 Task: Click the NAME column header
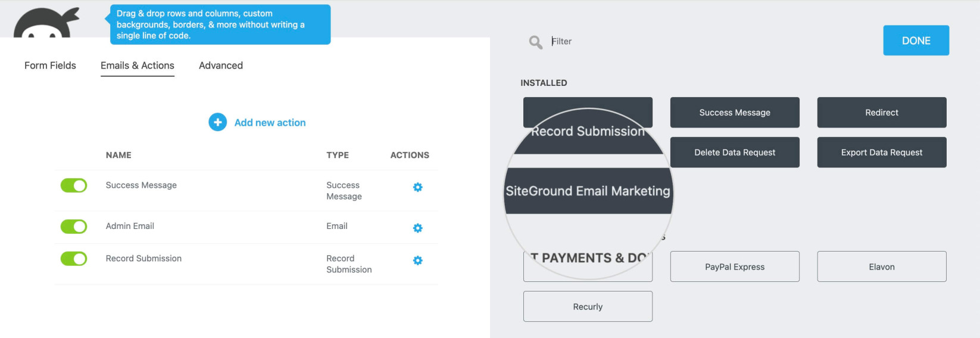point(118,155)
